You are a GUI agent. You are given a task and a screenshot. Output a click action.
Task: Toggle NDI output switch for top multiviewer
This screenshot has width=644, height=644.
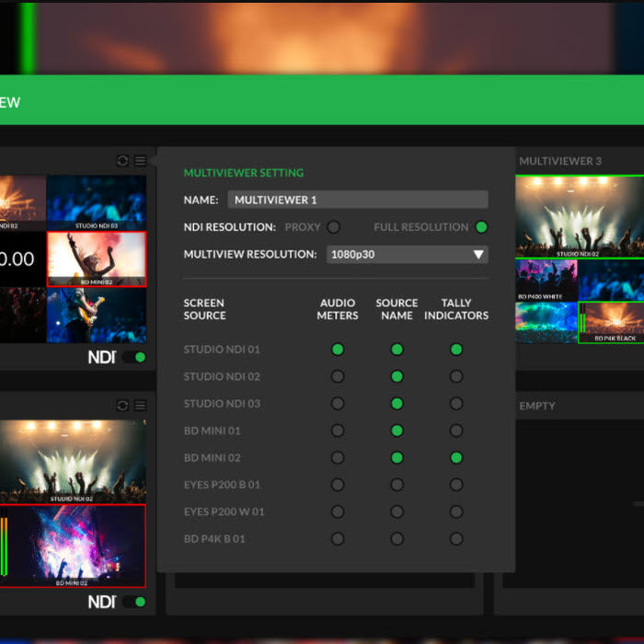134,357
